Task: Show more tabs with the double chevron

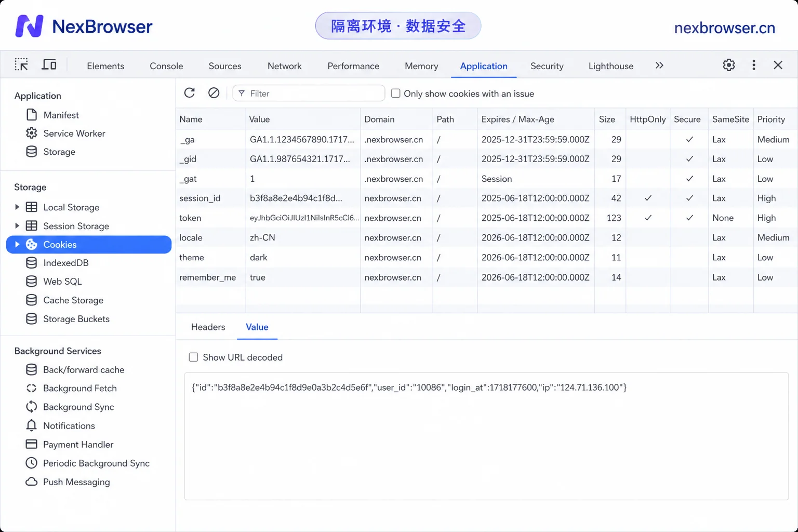Action: [x=659, y=65]
